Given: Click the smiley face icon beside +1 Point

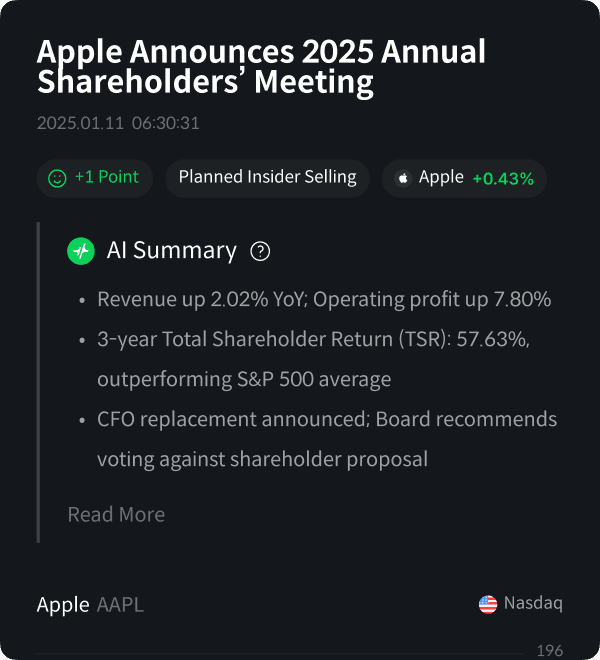Looking at the screenshot, I should pos(57,178).
